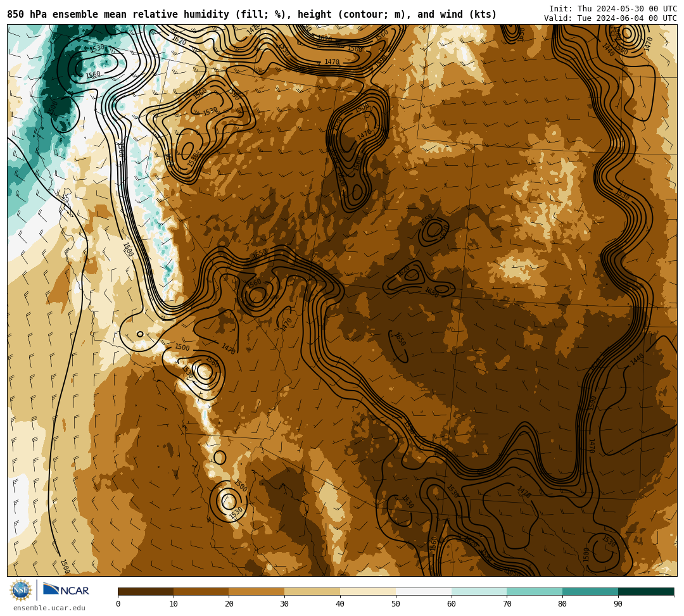Click the legend tick label '20'
Viewport: 684px width, 616px height.
click(229, 604)
